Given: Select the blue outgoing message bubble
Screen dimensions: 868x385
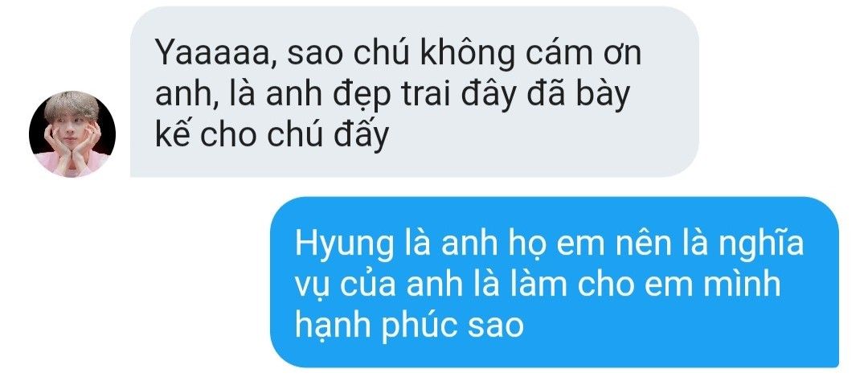Looking at the screenshot, I should click(554, 282).
